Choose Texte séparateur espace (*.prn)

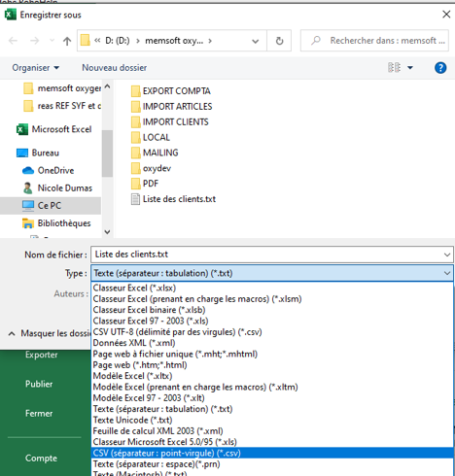coord(272,464)
